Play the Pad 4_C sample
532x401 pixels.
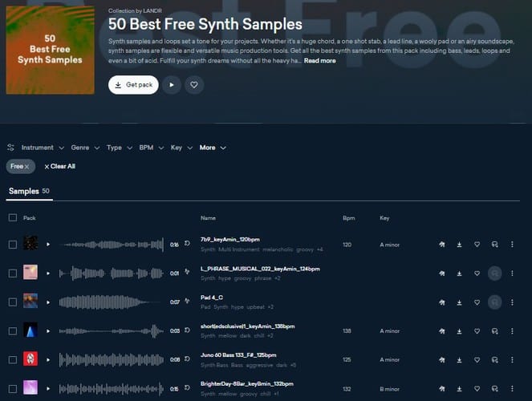[x=48, y=302]
